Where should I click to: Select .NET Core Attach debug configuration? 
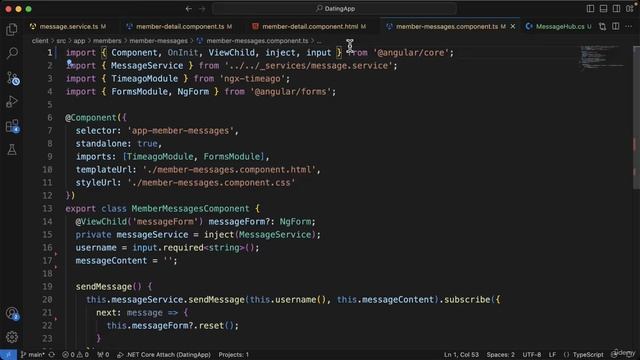(164, 355)
